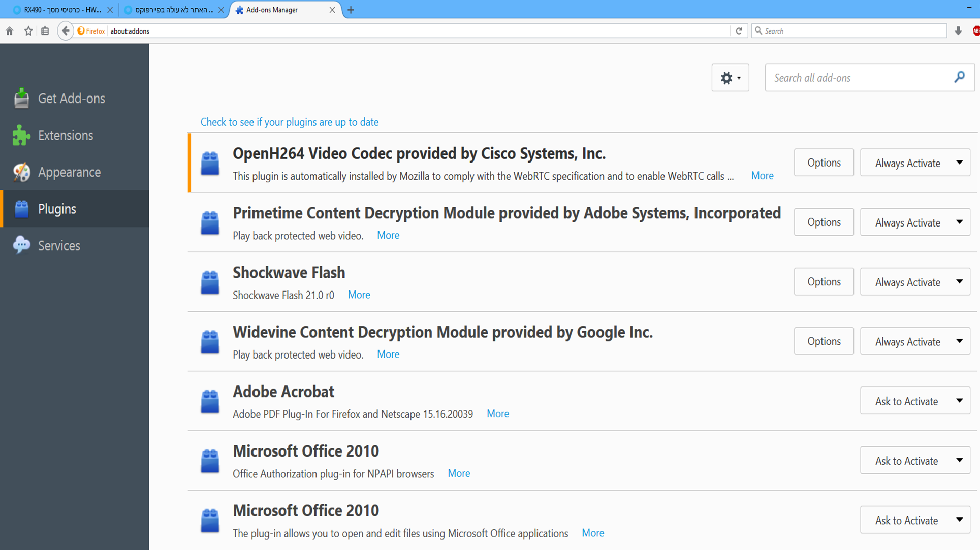Click Check to see if plugins are up to date
This screenshot has width=980, height=550.
point(289,122)
